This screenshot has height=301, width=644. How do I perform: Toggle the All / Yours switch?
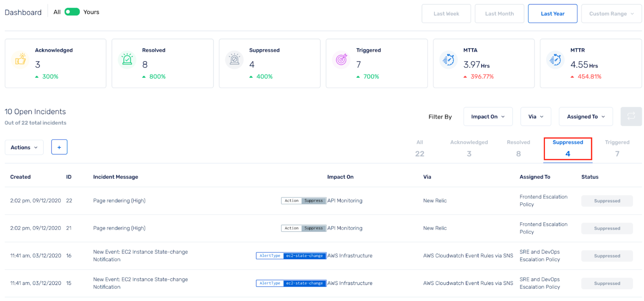(x=72, y=12)
